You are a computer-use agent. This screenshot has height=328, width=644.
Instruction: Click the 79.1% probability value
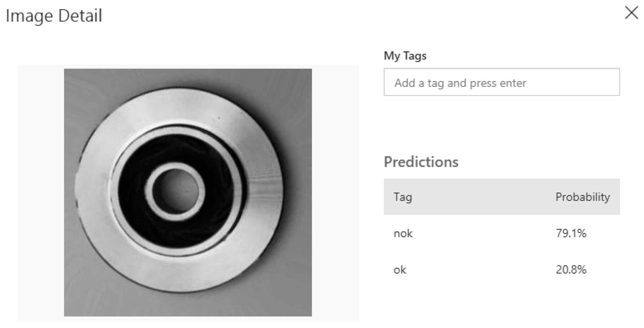pos(571,233)
